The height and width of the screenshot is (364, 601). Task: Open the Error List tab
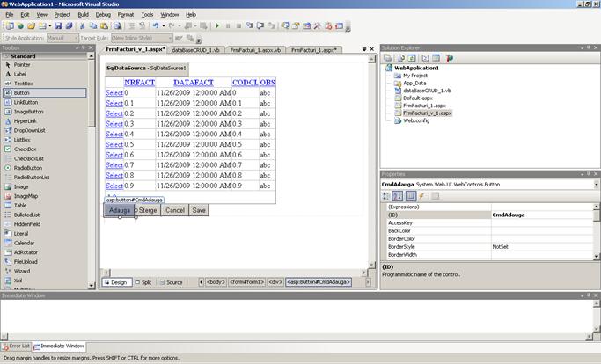16,346
